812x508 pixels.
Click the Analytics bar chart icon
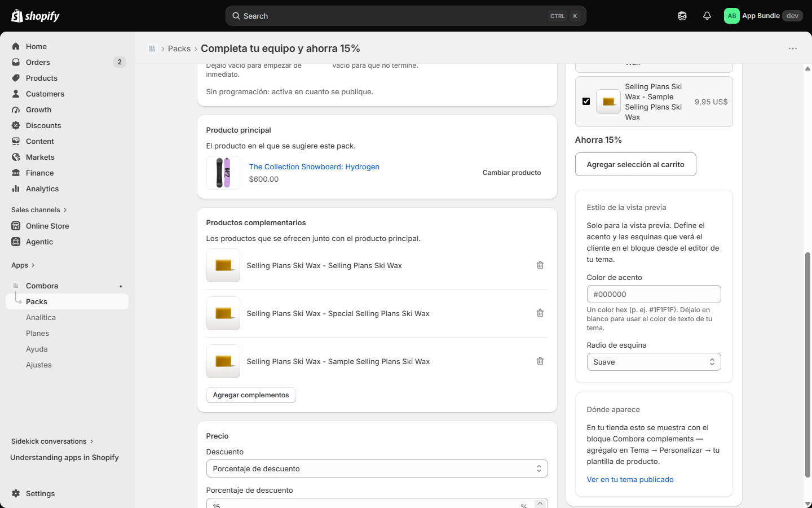16,189
